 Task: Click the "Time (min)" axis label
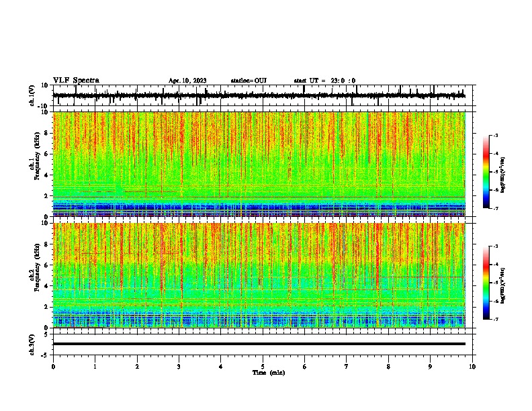tap(269, 373)
